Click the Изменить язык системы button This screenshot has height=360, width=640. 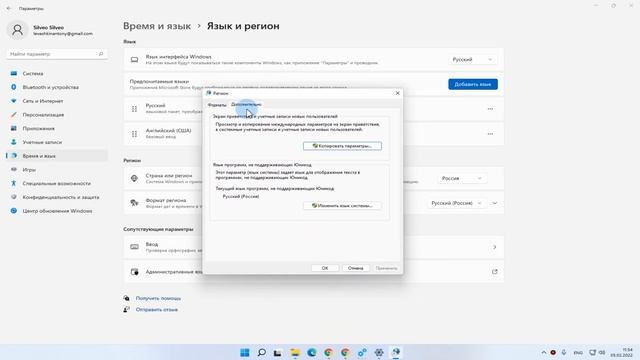click(342, 206)
